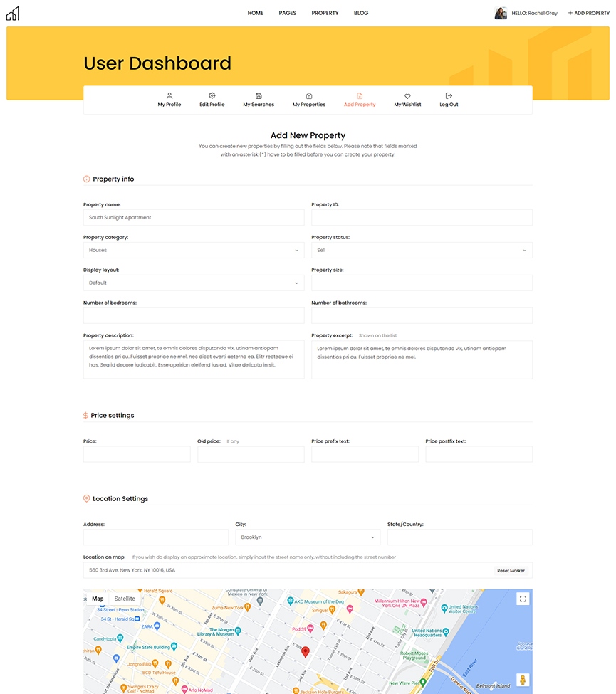The height and width of the screenshot is (694, 616).
Task: Open the My Profile section
Action: coord(169,100)
